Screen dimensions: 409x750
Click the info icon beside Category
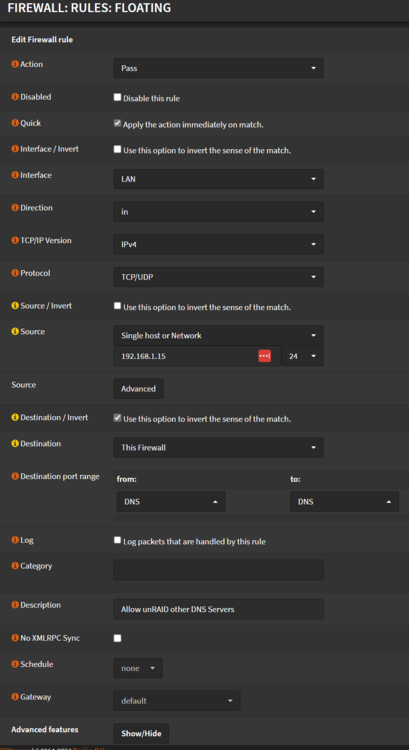coord(15,566)
